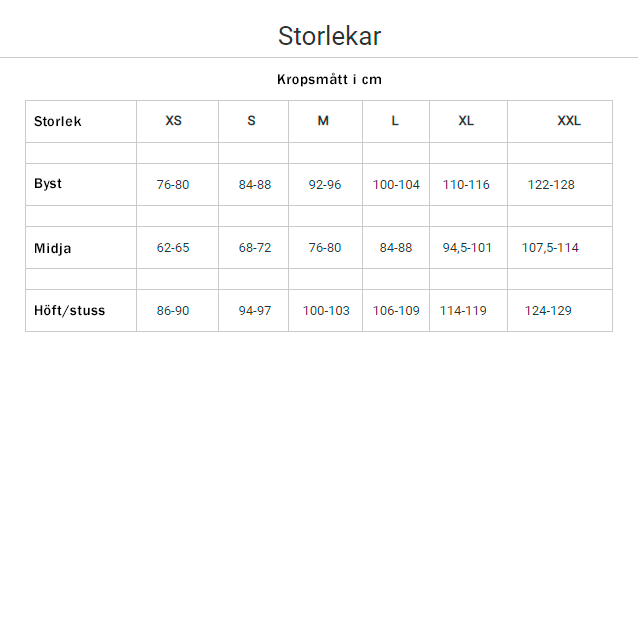Select the S size column header
This screenshot has height=638, width=638.
click(x=252, y=121)
